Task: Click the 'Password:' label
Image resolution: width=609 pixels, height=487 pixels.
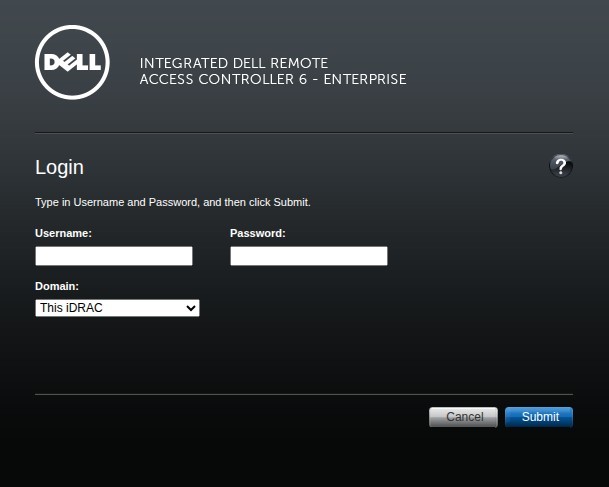Action: (257, 233)
